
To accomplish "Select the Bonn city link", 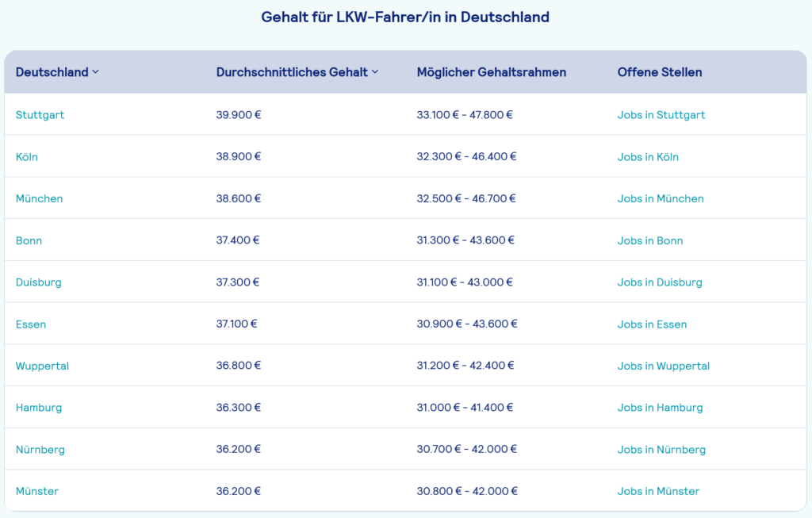I will (29, 240).
